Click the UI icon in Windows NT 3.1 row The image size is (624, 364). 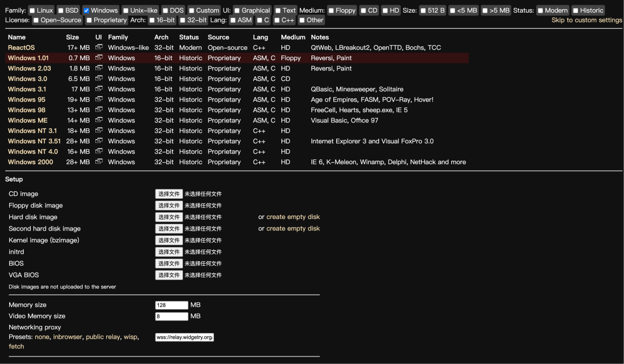[x=99, y=131]
